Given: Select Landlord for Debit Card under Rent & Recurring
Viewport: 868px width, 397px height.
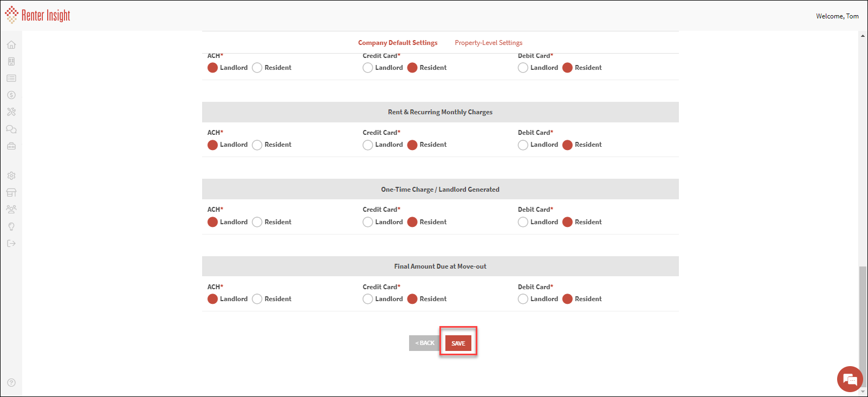Looking at the screenshot, I should pos(523,145).
